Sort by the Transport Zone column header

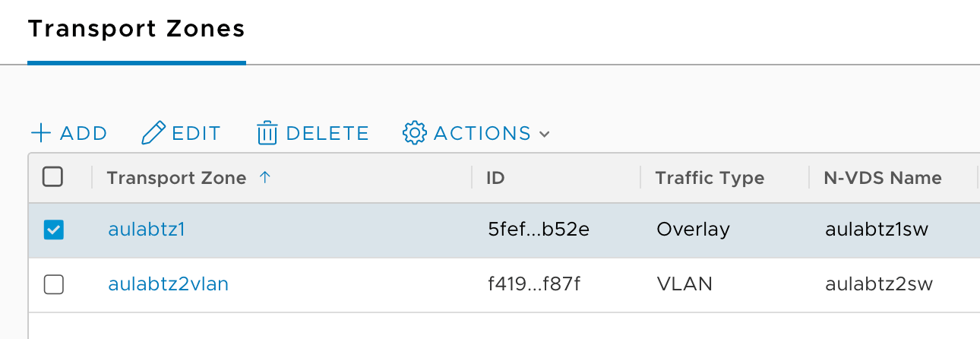[x=176, y=178]
